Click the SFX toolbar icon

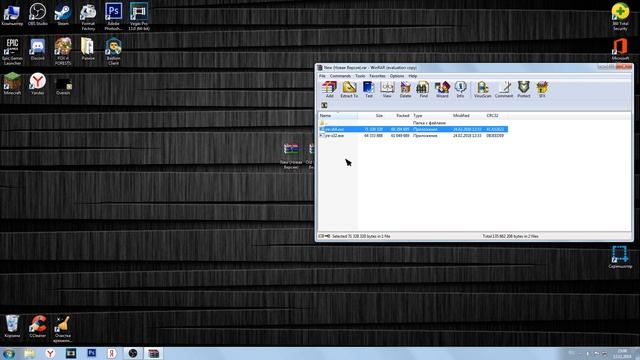[542, 89]
